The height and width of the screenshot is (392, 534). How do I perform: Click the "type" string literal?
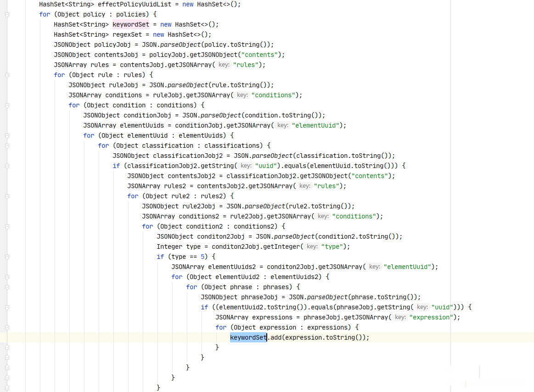point(332,246)
